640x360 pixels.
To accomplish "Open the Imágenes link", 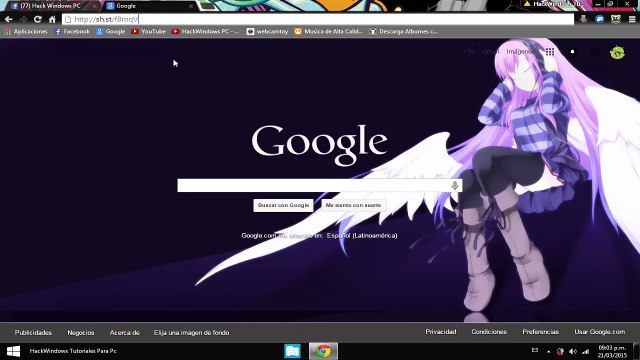I will 520,51.
